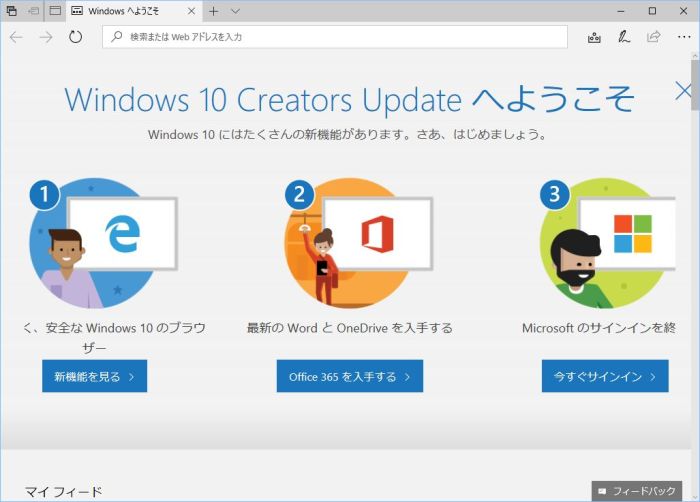Click the Refresh page icon

point(75,37)
